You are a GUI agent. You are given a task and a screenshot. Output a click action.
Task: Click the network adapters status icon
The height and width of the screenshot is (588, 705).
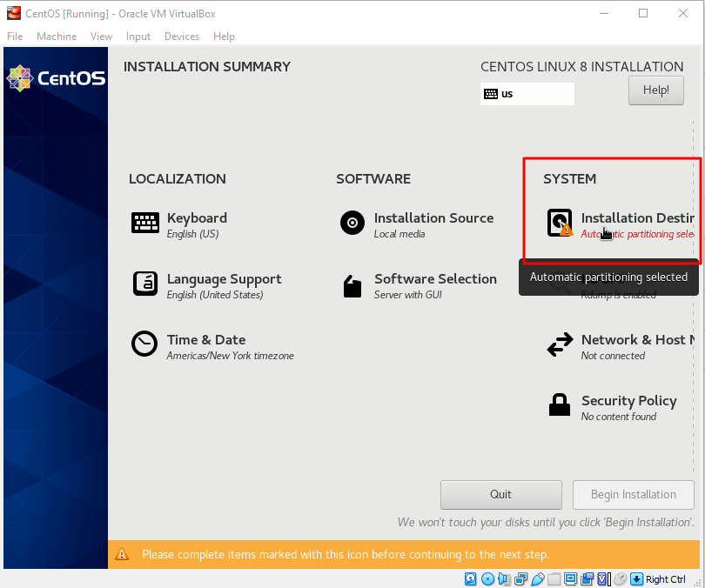click(521, 579)
